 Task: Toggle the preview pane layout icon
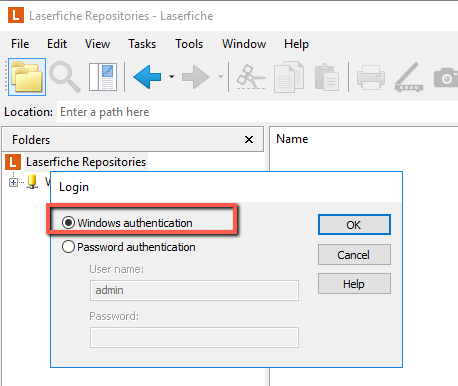tap(103, 77)
